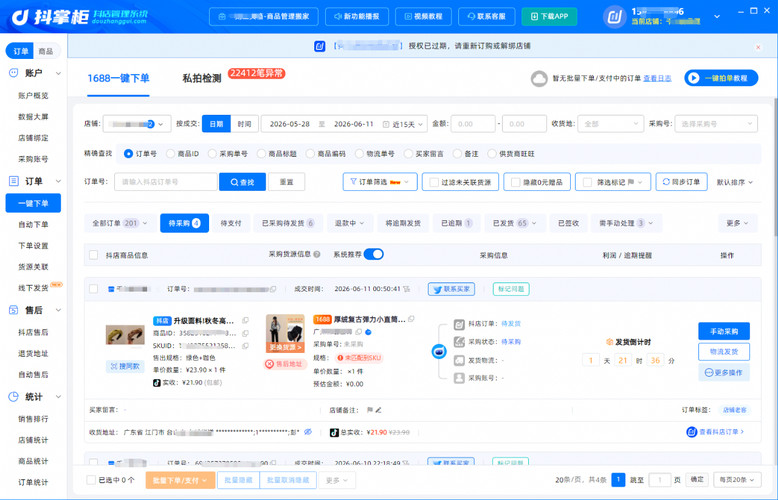This screenshot has width=778, height=500.
Task: Open the 收货地 全部 dropdown
Action: pyautogui.click(x=610, y=124)
